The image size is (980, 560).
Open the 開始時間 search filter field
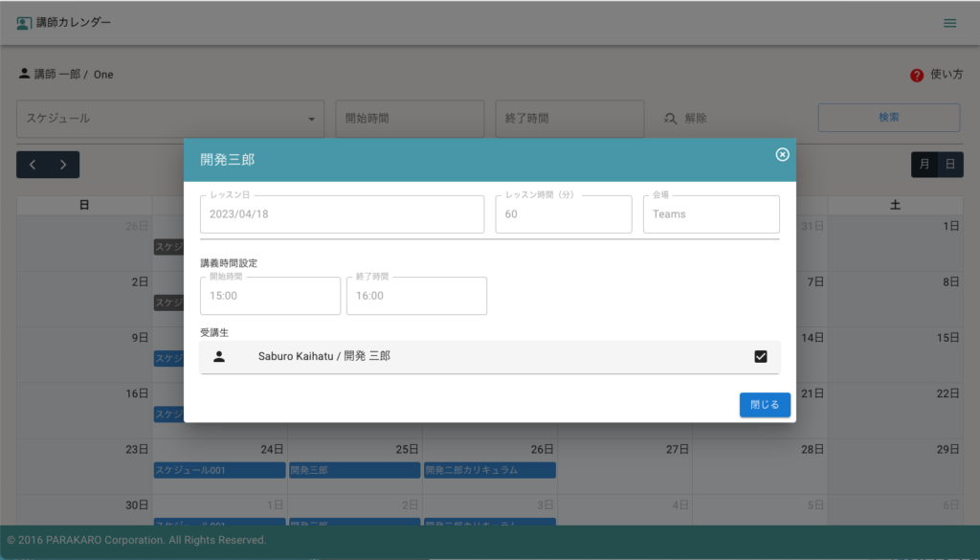[410, 119]
